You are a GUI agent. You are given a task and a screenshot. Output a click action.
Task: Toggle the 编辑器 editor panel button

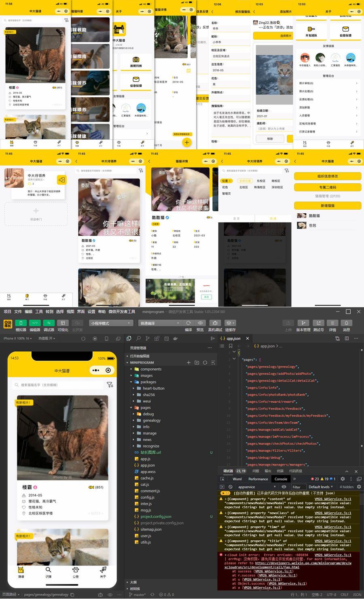35,323
